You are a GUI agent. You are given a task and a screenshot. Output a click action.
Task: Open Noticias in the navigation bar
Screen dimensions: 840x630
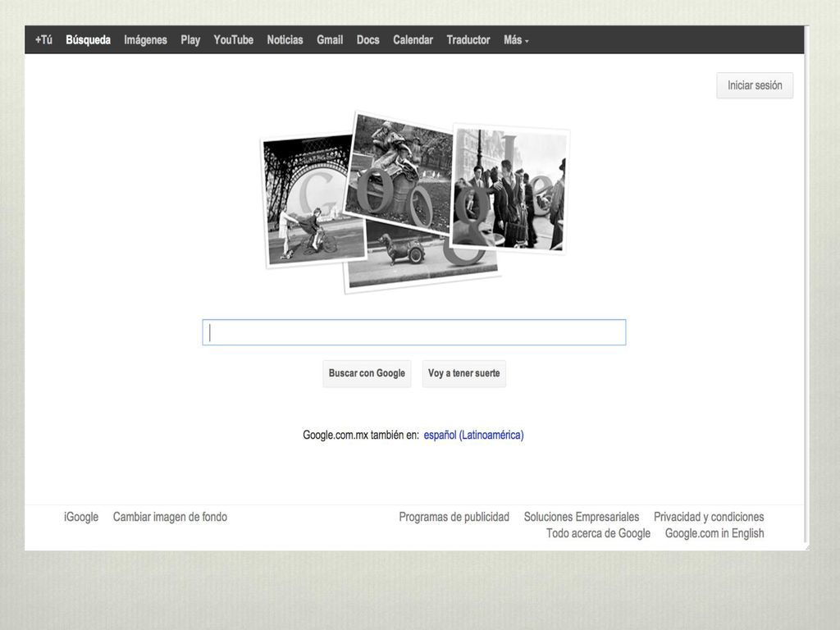click(x=285, y=40)
